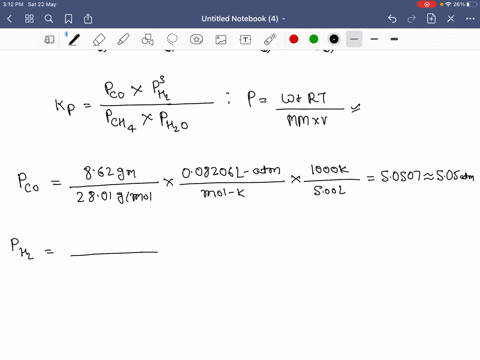Screen dimensions: 480x360
Task: Choose the red pen color
Action: [x=294, y=39]
